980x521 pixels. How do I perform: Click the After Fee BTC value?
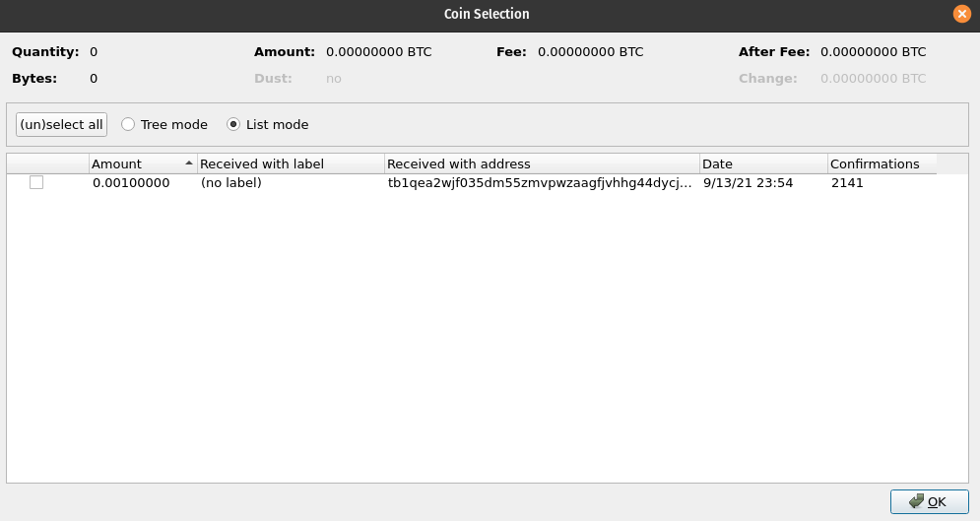pos(873,52)
